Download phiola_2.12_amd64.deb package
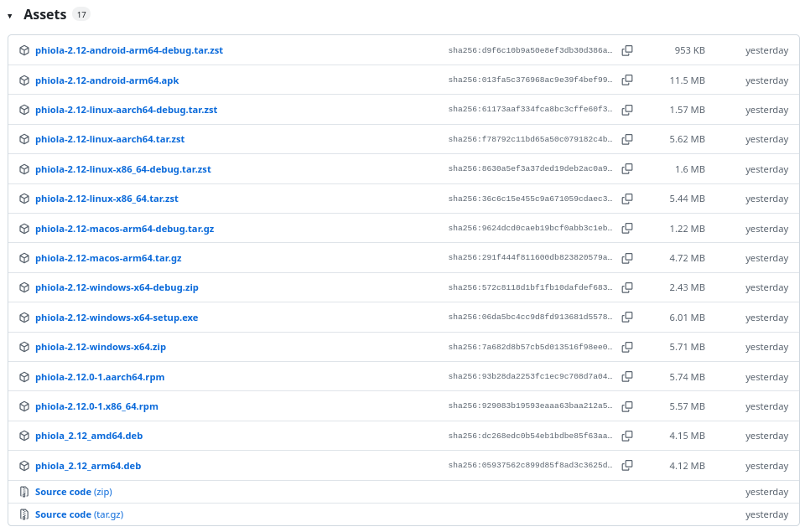This screenshot has width=805, height=532. pyautogui.click(x=89, y=436)
